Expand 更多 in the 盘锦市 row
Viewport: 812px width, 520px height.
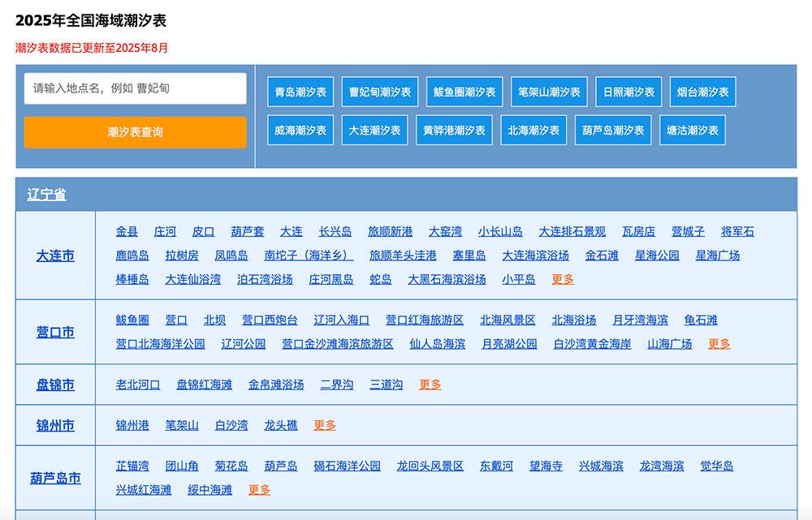click(430, 385)
